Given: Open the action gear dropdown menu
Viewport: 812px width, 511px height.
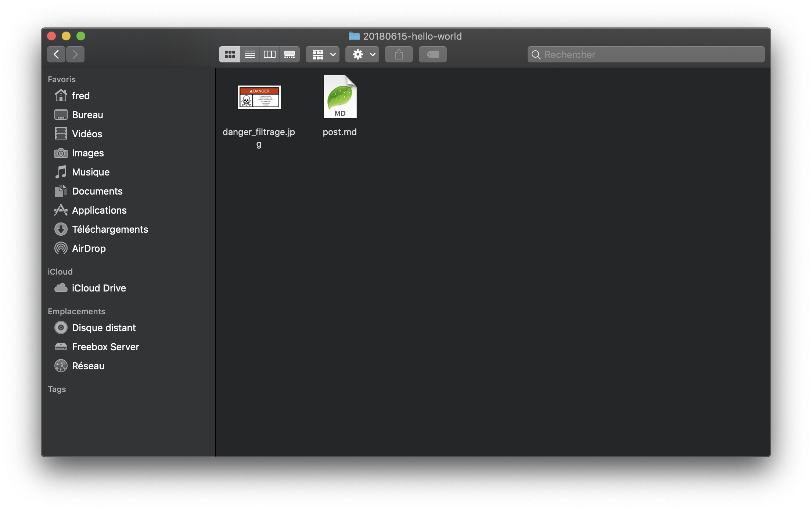Looking at the screenshot, I should (362, 54).
